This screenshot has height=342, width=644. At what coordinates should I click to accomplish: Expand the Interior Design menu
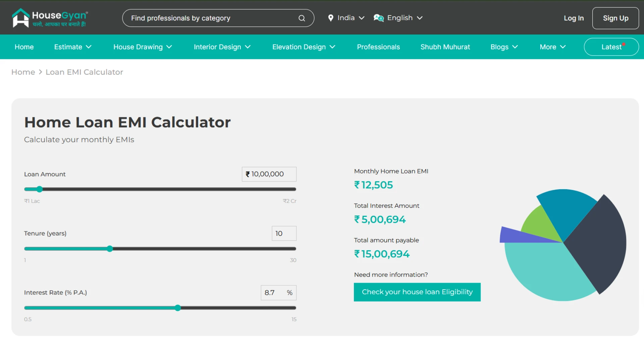222,47
